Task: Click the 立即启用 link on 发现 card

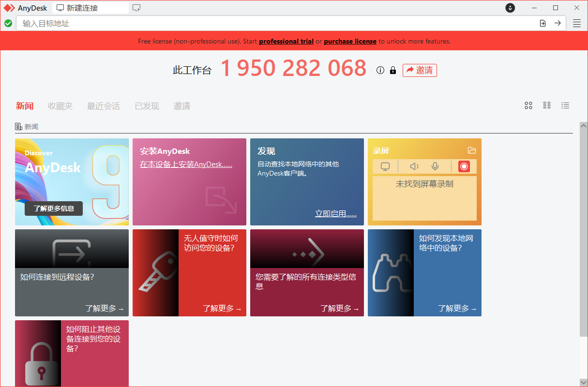Action: click(x=336, y=213)
